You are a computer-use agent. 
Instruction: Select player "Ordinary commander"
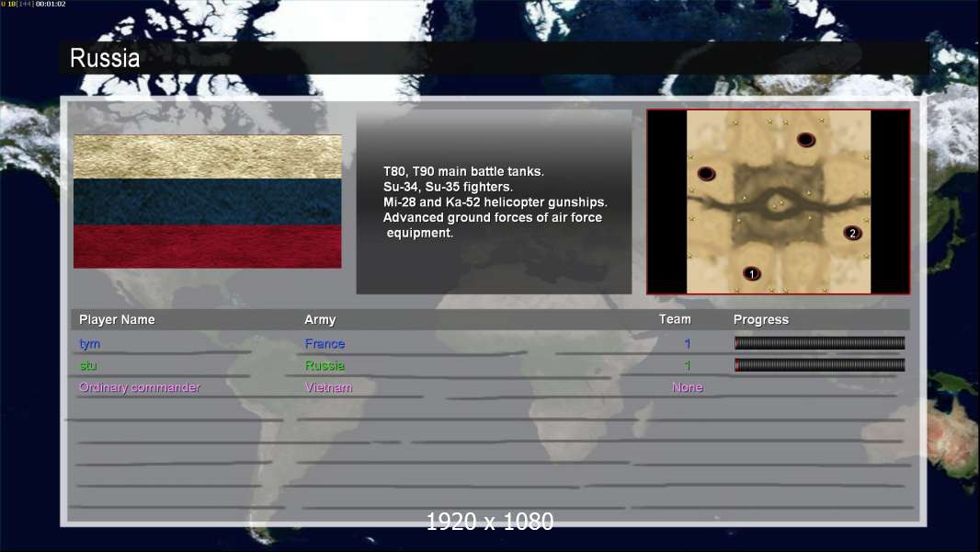(x=140, y=387)
